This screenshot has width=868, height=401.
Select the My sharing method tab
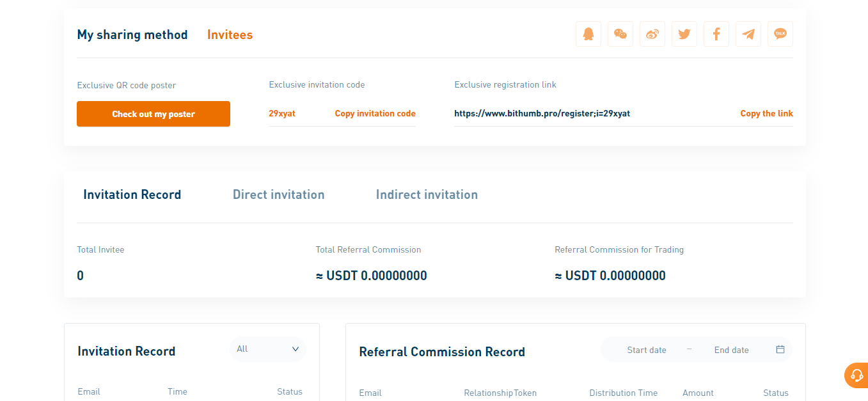[132, 35]
